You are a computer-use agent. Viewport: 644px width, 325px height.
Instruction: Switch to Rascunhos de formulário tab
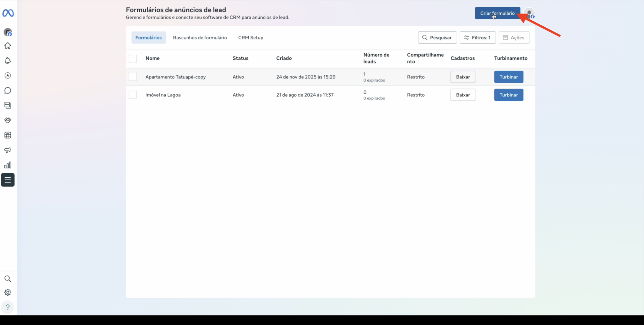(x=200, y=37)
